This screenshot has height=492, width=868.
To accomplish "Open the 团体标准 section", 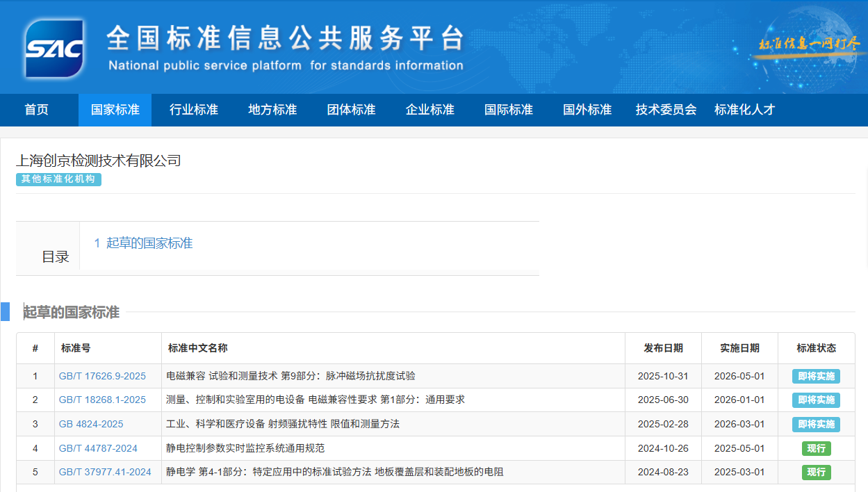I will (x=350, y=109).
